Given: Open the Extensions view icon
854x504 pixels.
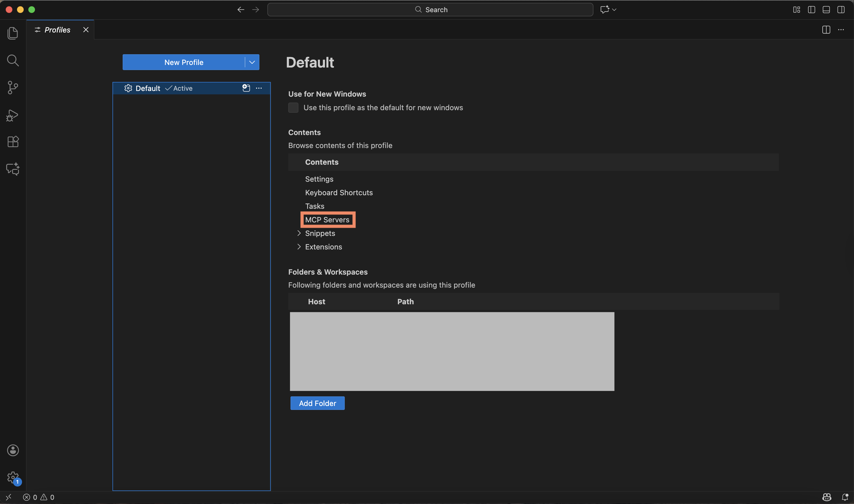Looking at the screenshot, I should [13, 142].
